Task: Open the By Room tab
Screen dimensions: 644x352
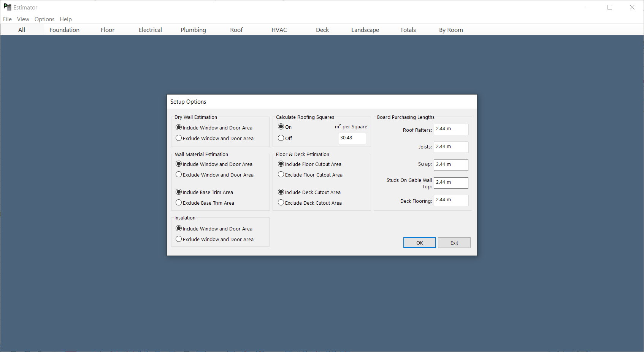Action: click(x=451, y=30)
